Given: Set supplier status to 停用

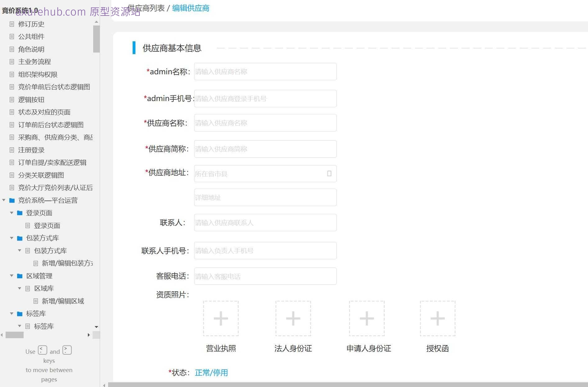Looking at the screenshot, I should click(221, 372).
